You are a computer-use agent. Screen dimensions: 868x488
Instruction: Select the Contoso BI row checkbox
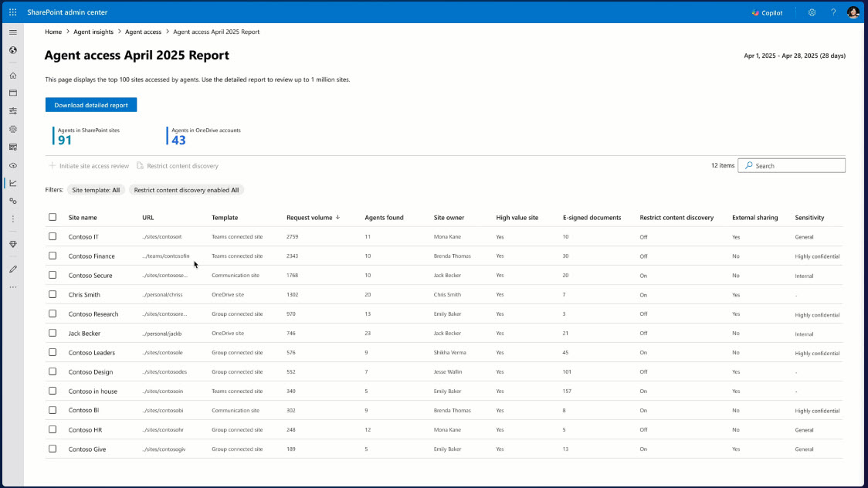click(x=53, y=410)
